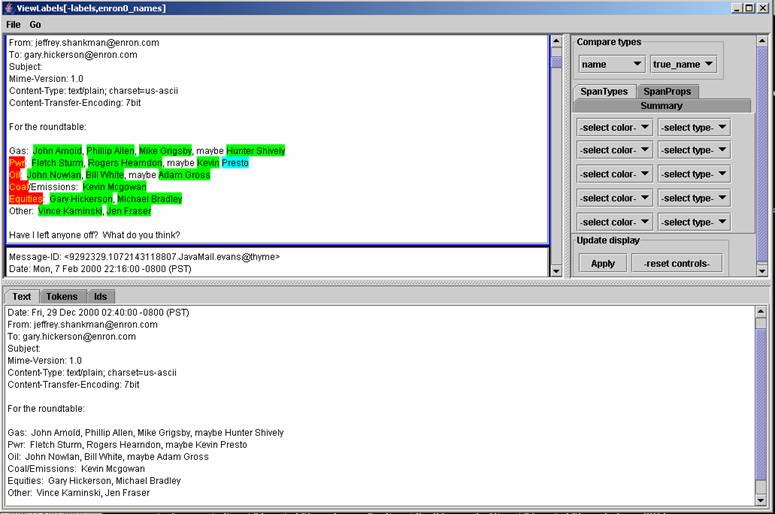Click the lower text pane's scroll-down arrow
Screen dimensions: 775x514
[x=762, y=499]
